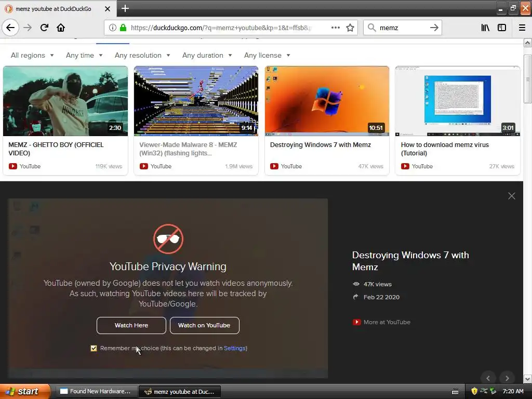Image resolution: width=532 pixels, height=399 pixels.
Task: Expand the All regions filter
Action: 32,55
